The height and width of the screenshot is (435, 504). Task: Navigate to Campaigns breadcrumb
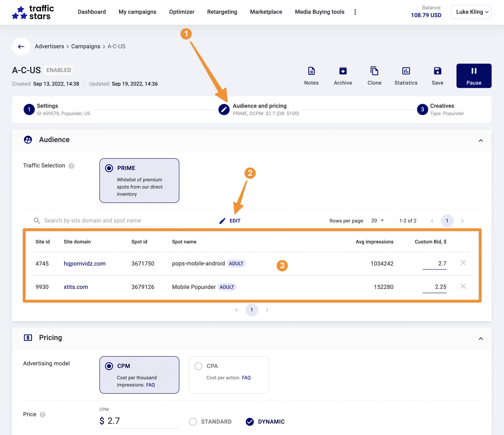86,46
